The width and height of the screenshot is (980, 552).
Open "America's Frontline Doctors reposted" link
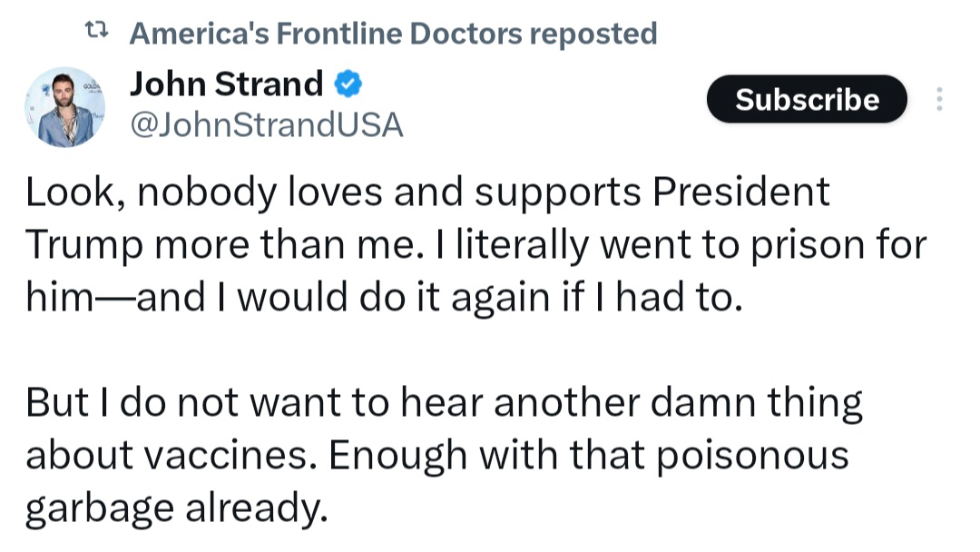pyautogui.click(x=392, y=34)
